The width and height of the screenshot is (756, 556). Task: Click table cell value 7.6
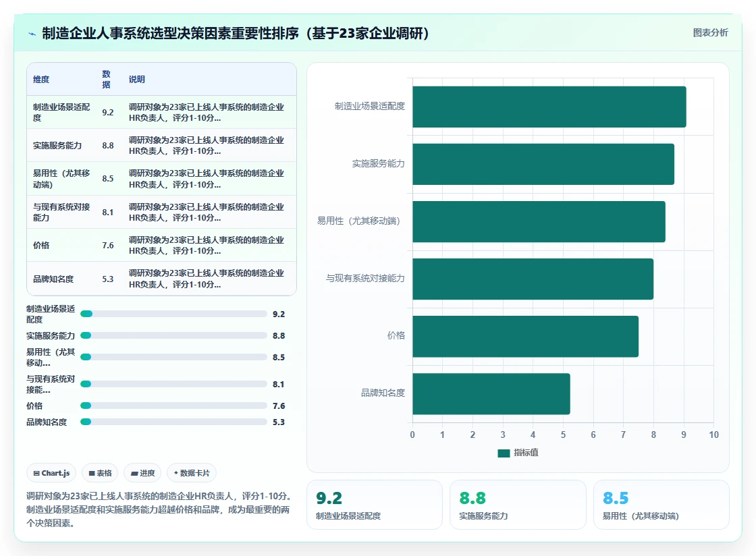(107, 246)
